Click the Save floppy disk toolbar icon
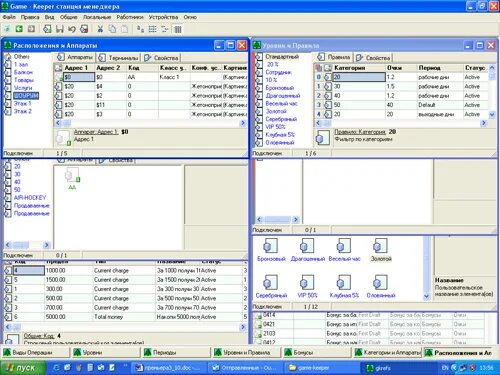Viewport: 500px width, 375px height. [x=60, y=29]
